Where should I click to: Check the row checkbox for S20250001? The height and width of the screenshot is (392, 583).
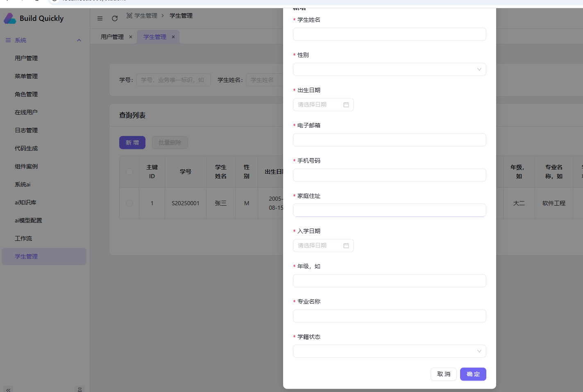pyautogui.click(x=129, y=203)
